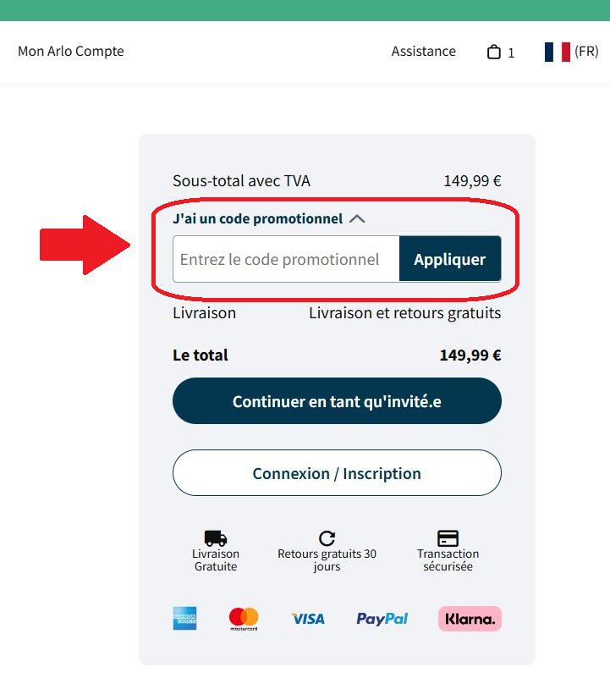Select the Mastercard payment icon

point(243,618)
